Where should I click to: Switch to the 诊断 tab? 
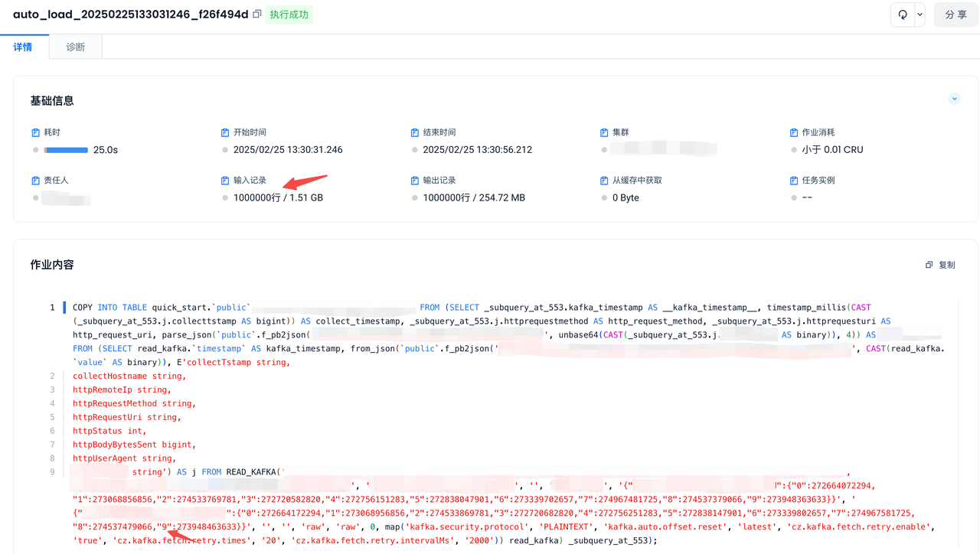[75, 47]
